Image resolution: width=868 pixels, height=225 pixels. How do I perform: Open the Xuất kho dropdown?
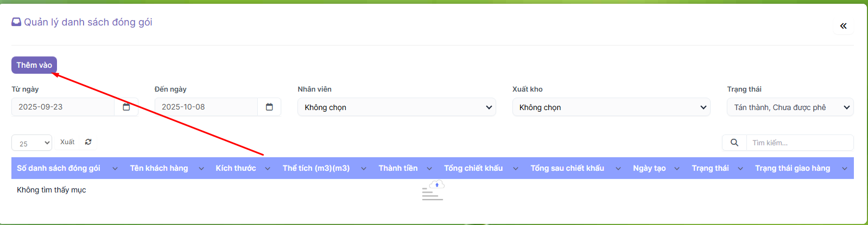click(611, 107)
